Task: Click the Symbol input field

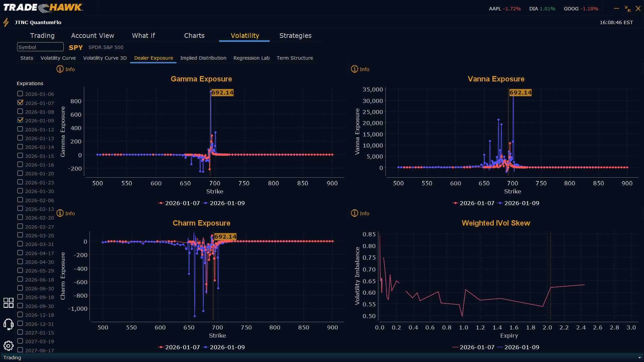Action: point(40,47)
